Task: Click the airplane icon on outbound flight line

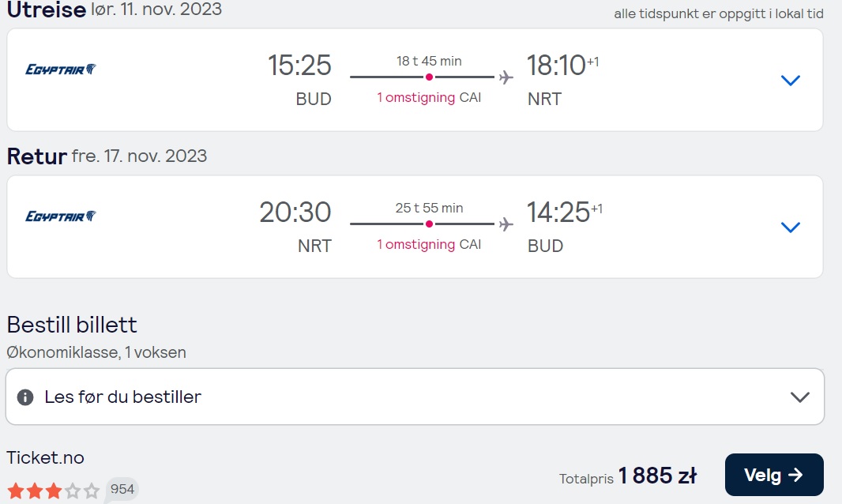Action: click(x=506, y=77)
